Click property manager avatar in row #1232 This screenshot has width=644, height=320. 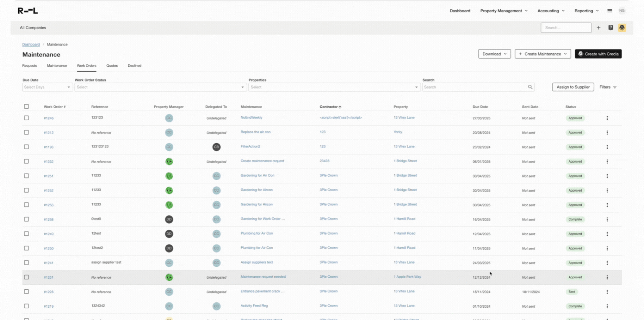tap(169, 162)
